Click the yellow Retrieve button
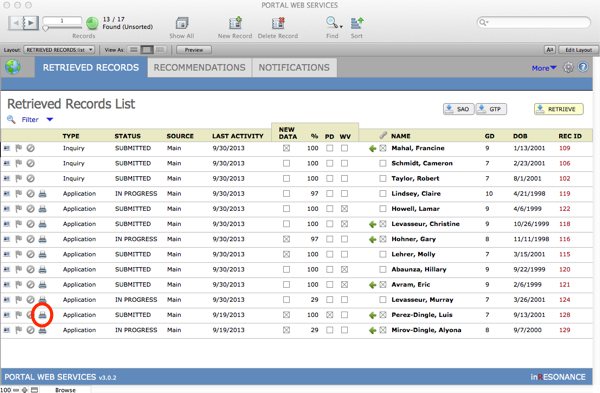Screen dimensions: 600x393 [x=559, y=109]
